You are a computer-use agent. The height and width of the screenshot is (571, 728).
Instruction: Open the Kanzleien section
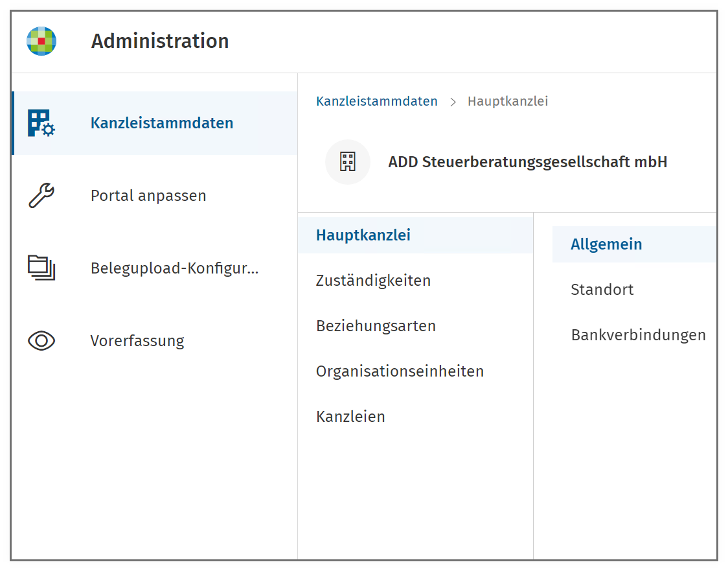[x=416, y=416]
